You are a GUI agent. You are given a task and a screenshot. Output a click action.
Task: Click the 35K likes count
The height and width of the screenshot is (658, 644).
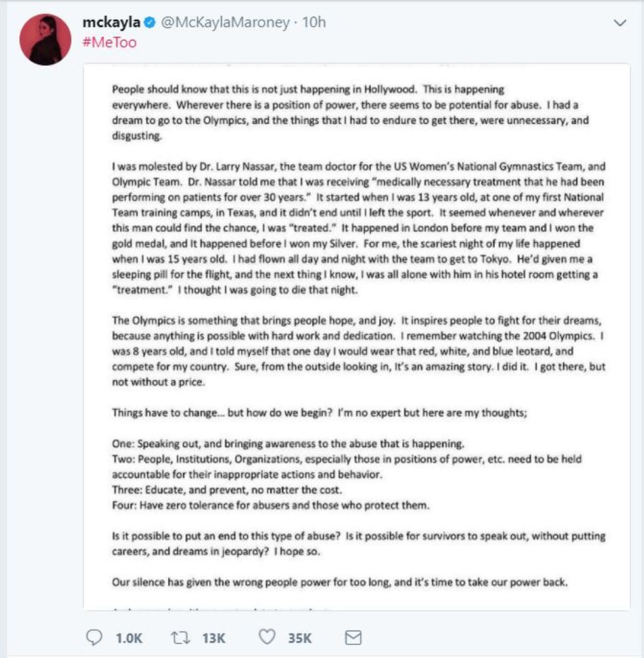(x=299, y=637)
